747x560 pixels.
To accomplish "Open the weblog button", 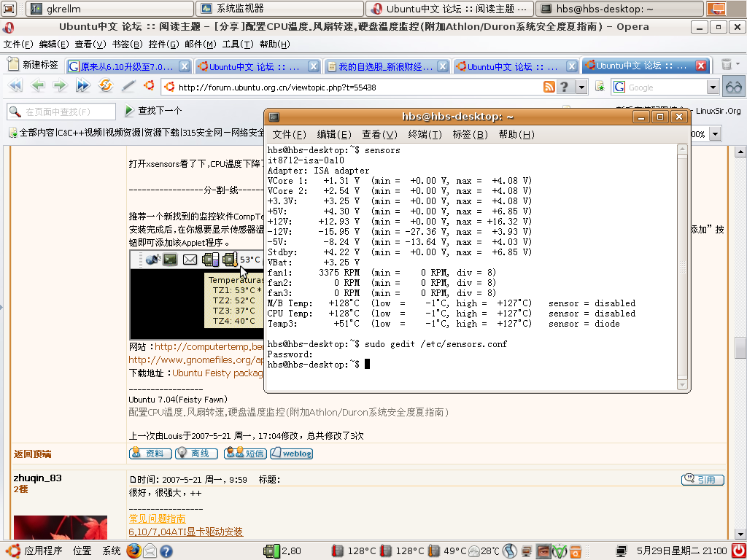I will click(x=292, y=454).
